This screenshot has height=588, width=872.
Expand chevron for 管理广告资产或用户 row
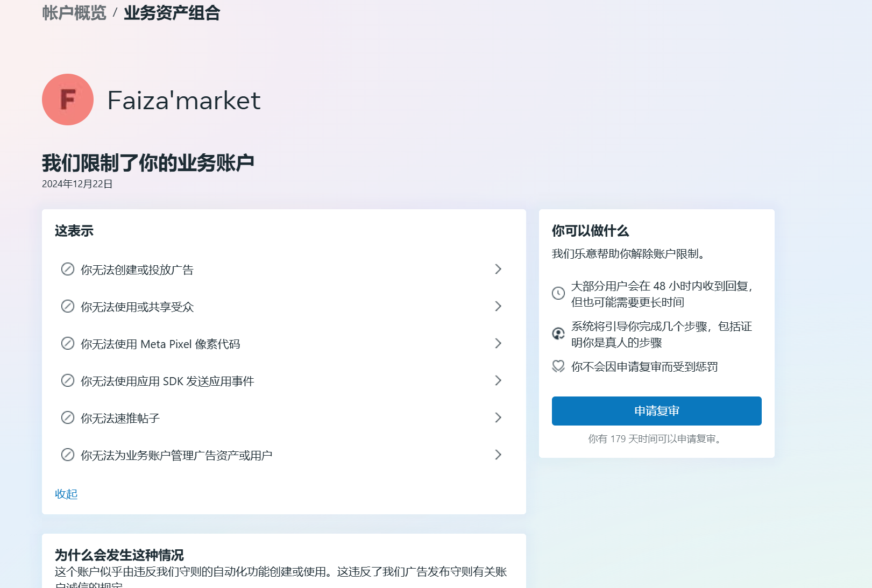point(498,455)
